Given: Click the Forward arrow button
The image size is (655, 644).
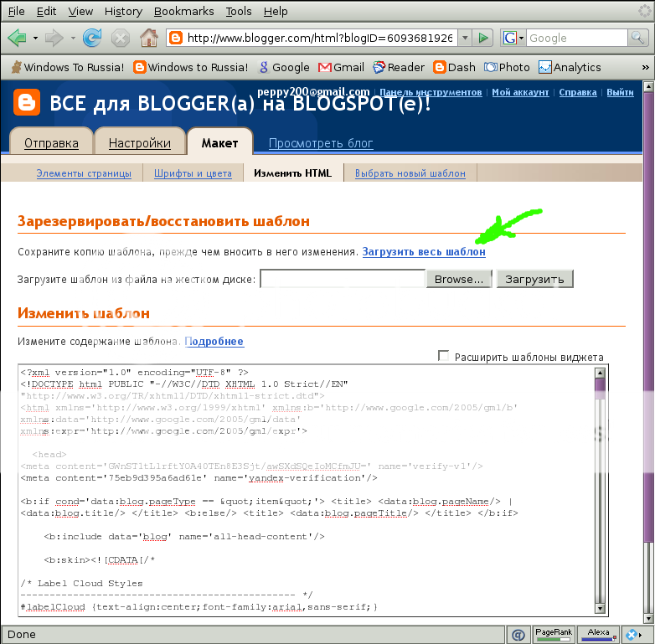Looking at the screenshot, I should 54,39.
